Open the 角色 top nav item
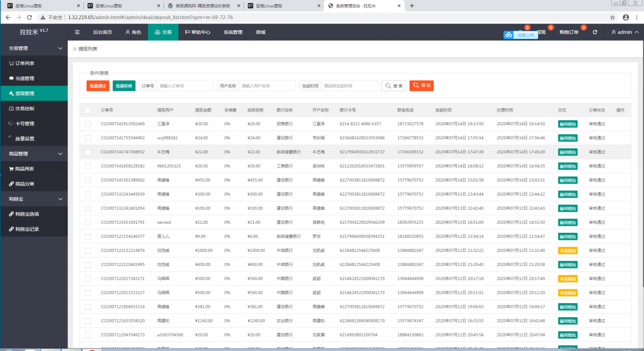 pyautogui.click(x=133, y=32)
